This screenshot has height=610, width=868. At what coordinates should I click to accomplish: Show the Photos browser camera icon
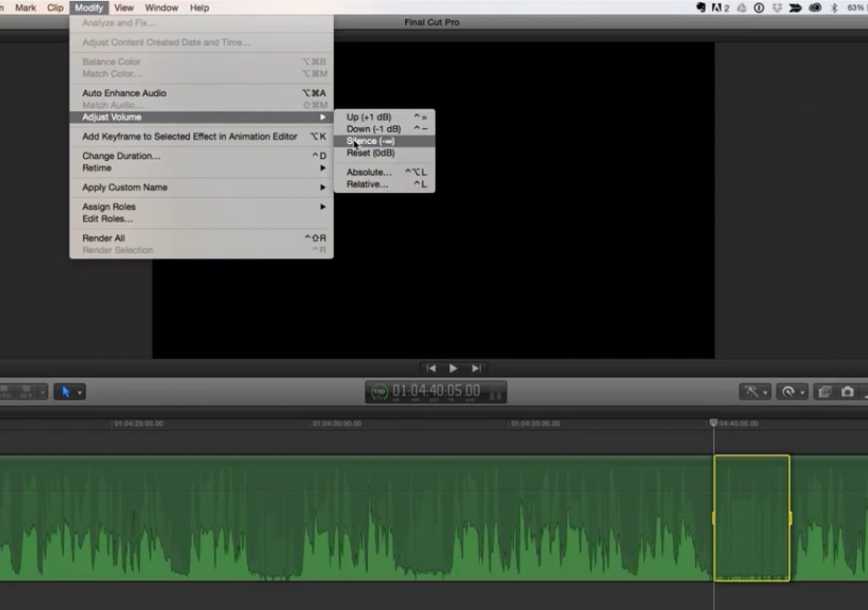[847, 392]
